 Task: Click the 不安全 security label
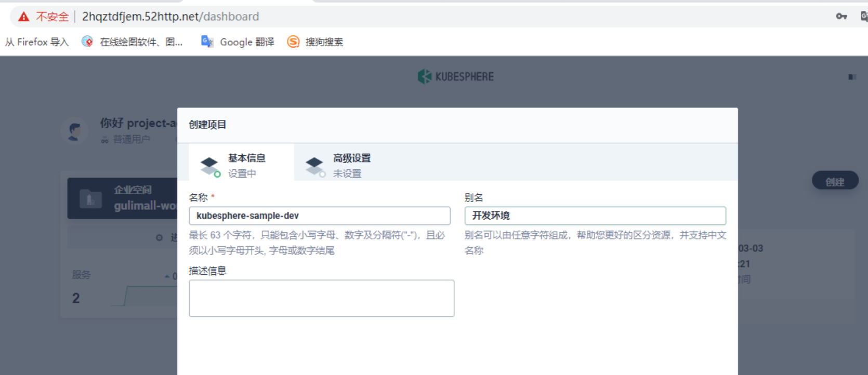52,17
